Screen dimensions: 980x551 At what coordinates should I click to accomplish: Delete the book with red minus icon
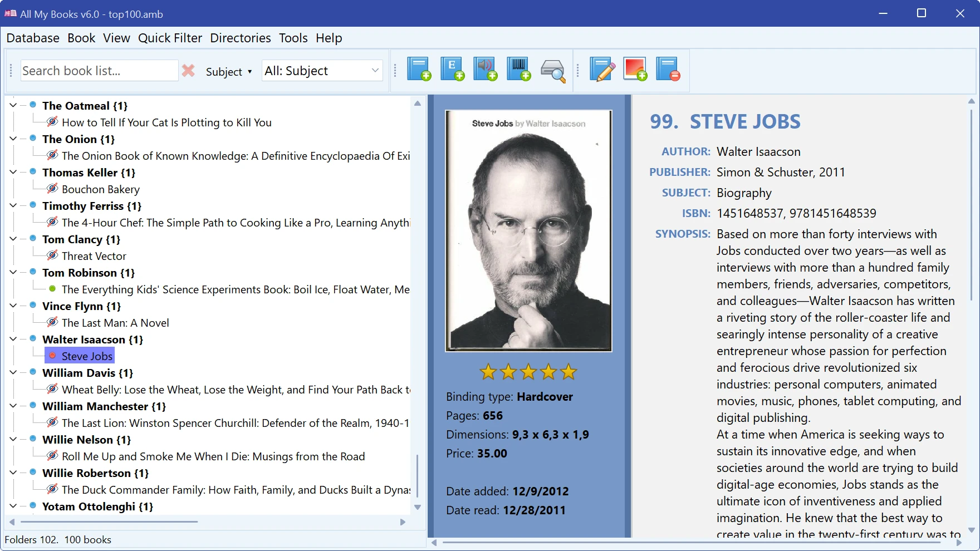point(668,70)
